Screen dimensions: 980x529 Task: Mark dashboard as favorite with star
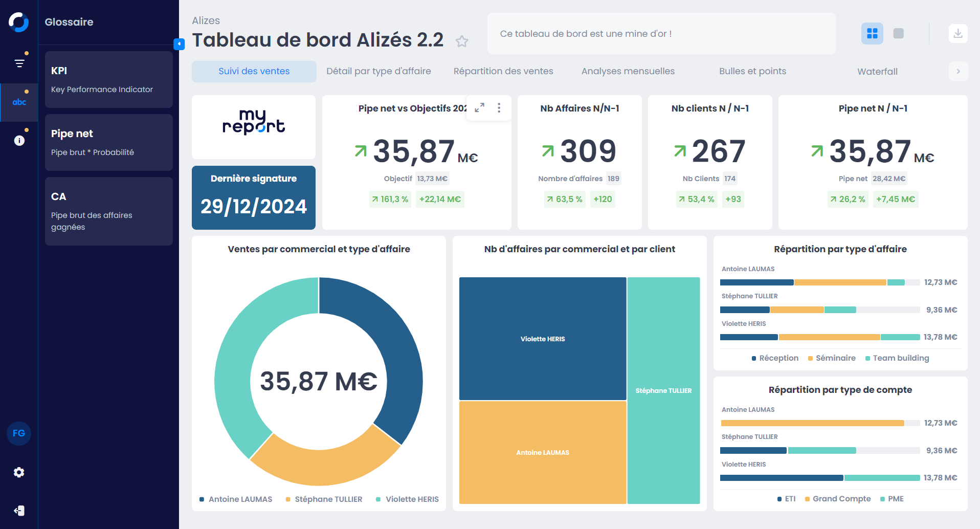coord(462,41)
